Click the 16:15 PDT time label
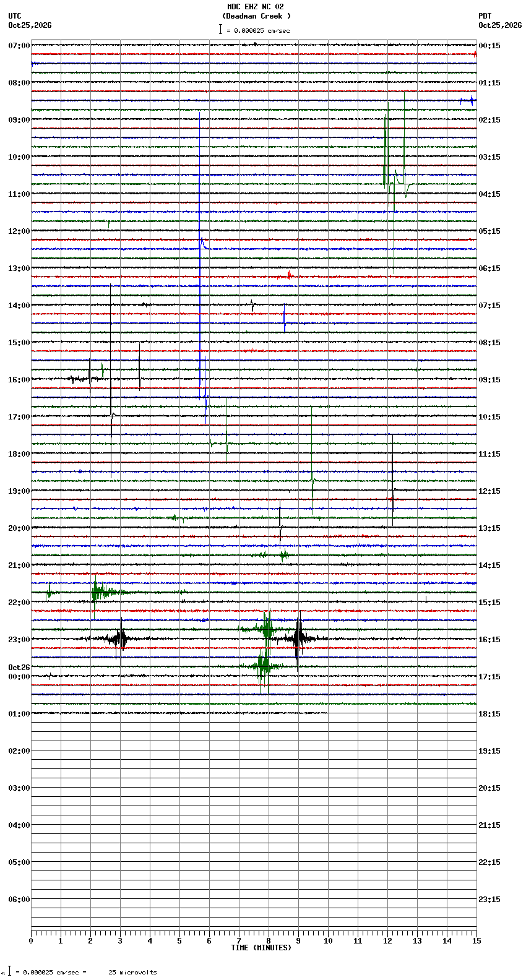526x980 pixels. coord(489,640)
